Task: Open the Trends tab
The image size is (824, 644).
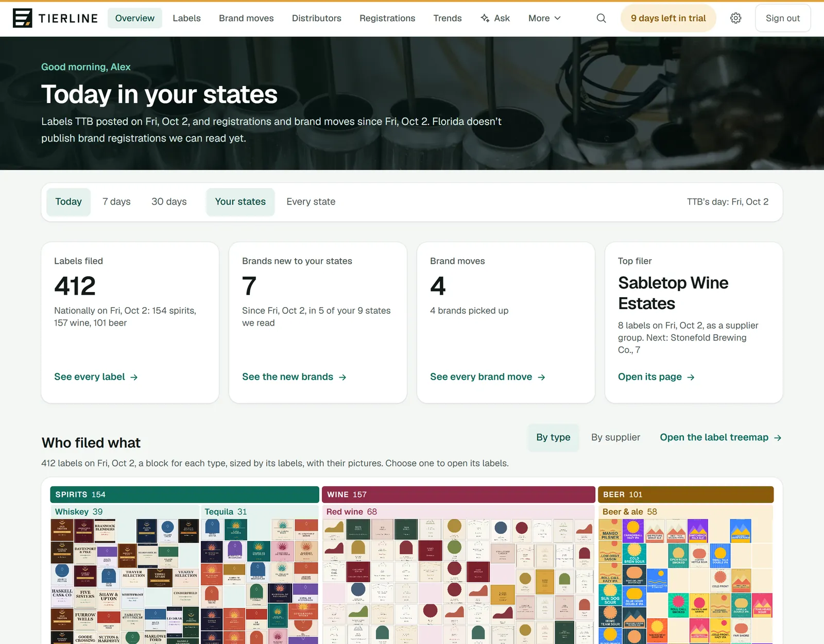Action: [448, 18]
